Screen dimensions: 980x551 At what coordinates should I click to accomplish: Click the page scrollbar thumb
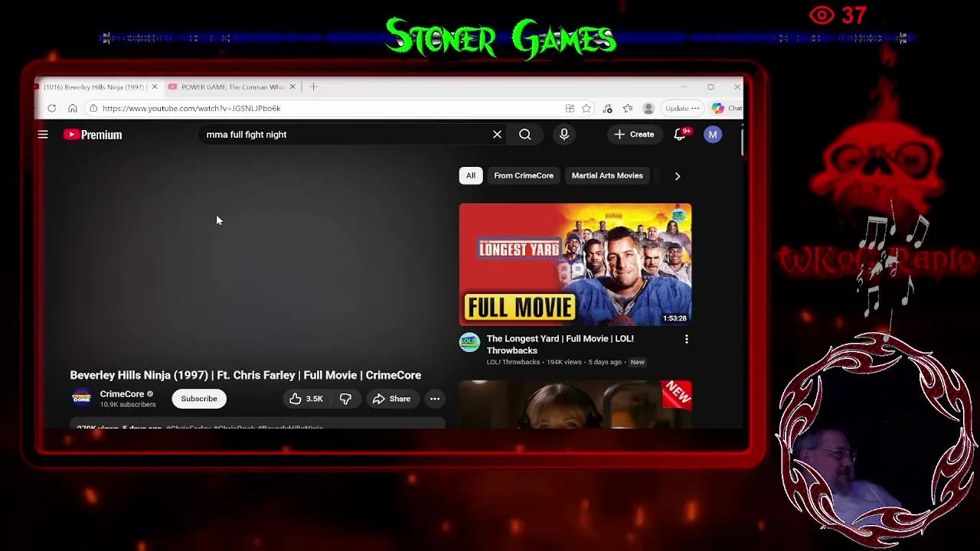[742, 142]
